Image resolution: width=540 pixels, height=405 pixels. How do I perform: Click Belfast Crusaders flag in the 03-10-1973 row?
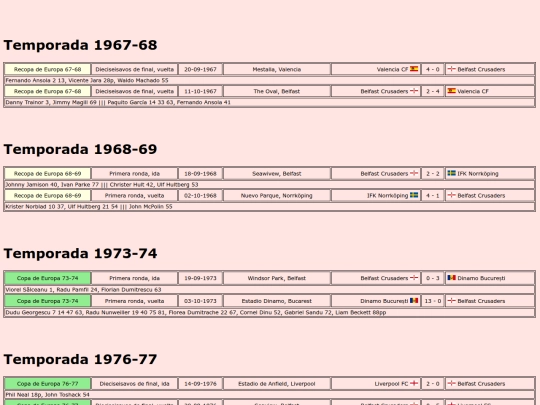coord(451,301)
